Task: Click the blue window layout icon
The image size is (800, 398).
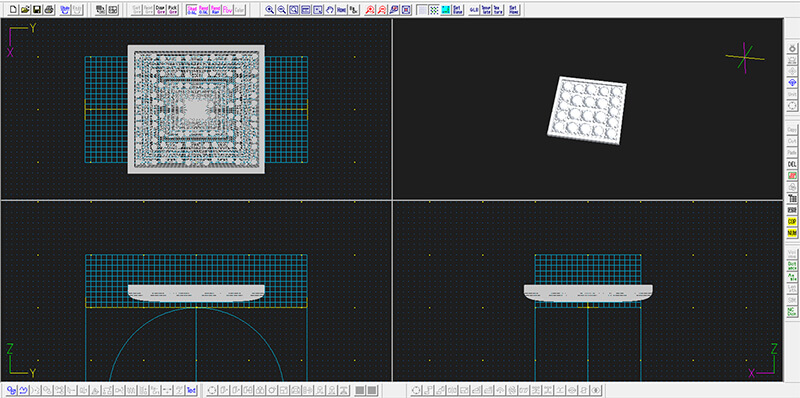Action: (306, 9)
